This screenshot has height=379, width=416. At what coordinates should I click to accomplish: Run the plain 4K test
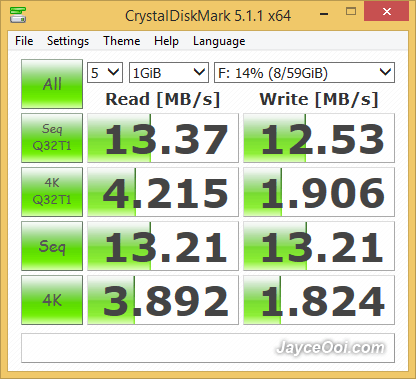(52, 300)
